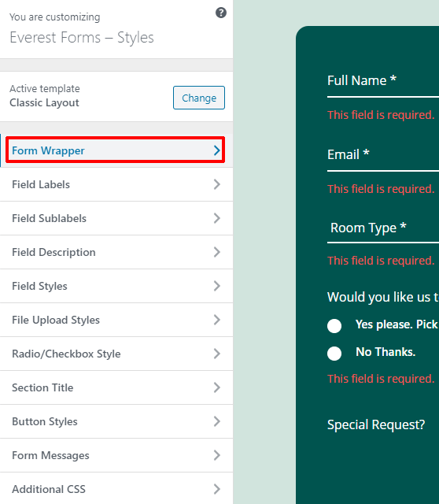Screen dimensions: 439x504
Task: Open the Additional CSS section
Action: (116, 488)
